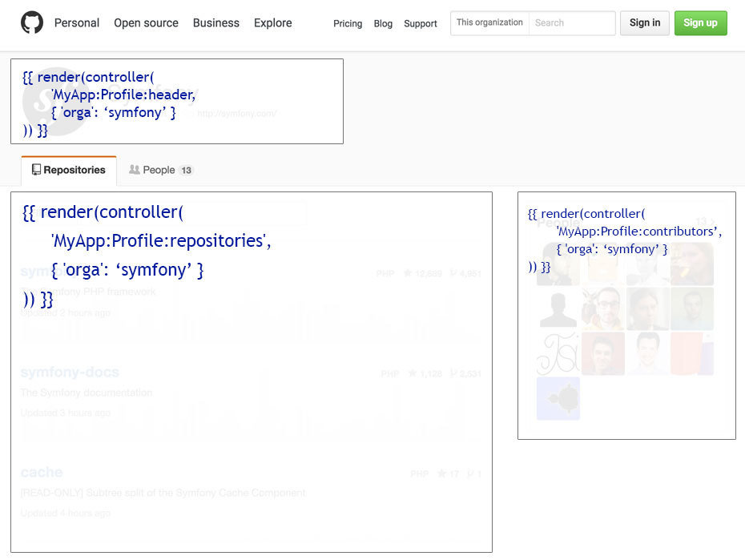Viewport: 745px width, 560px height.
Task: Click the default silhouette avatar
Action: [x=558, y=308]
